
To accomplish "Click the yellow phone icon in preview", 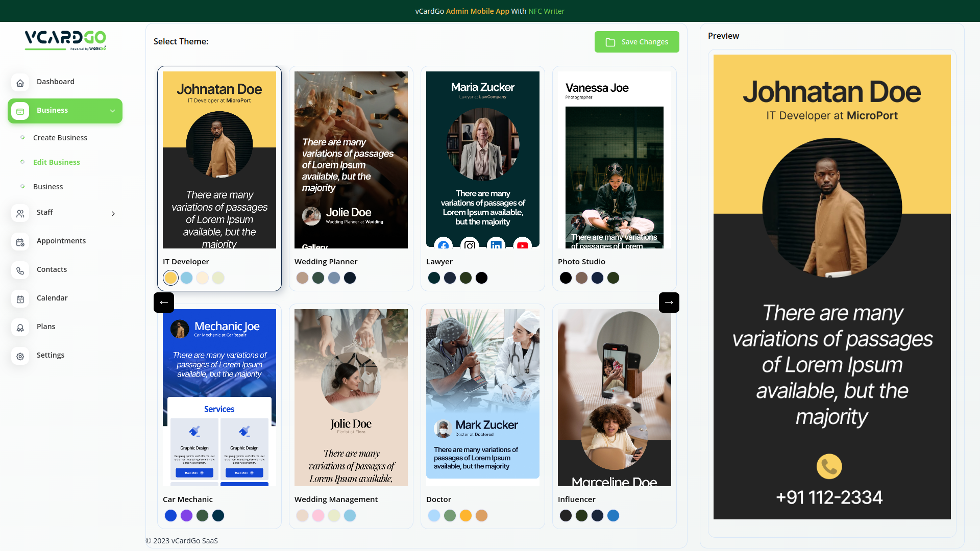I will [829, 466].
